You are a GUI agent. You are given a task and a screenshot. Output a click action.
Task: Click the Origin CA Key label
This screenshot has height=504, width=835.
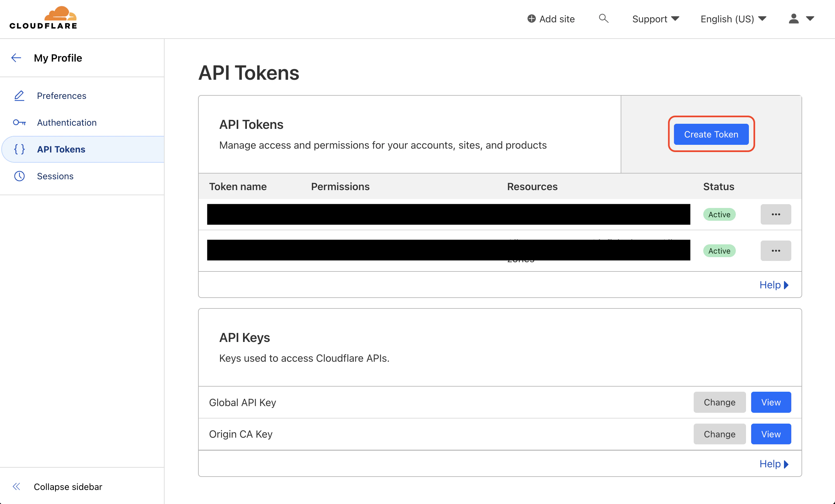tap(240, 434)
